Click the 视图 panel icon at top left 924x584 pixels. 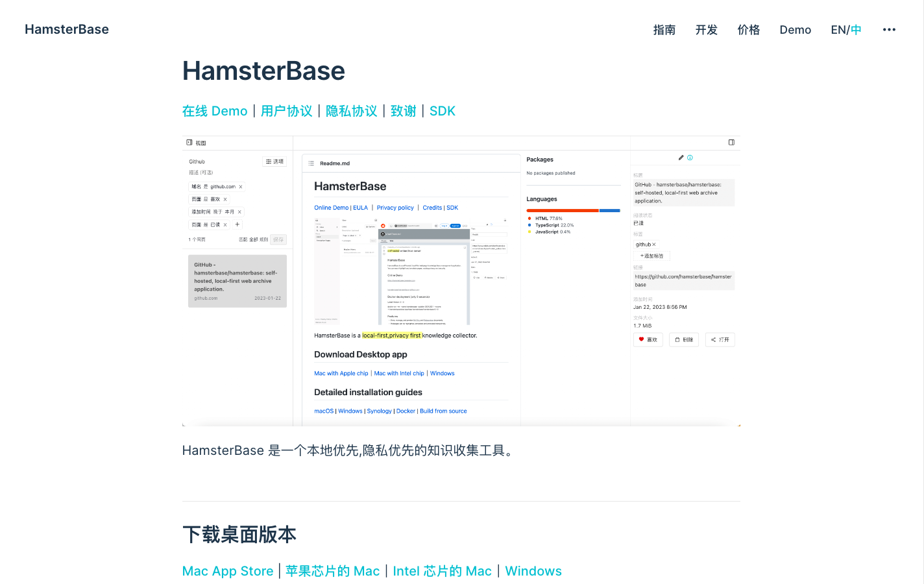pos(189,142)
